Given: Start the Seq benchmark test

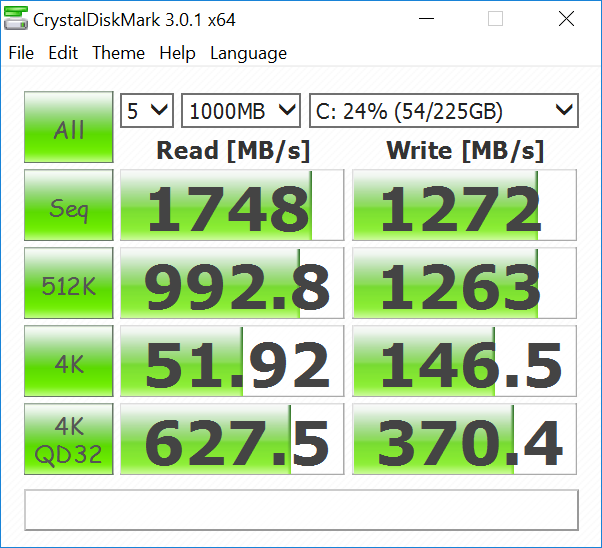Looking at the screenshot, I should tap(69, 205).
